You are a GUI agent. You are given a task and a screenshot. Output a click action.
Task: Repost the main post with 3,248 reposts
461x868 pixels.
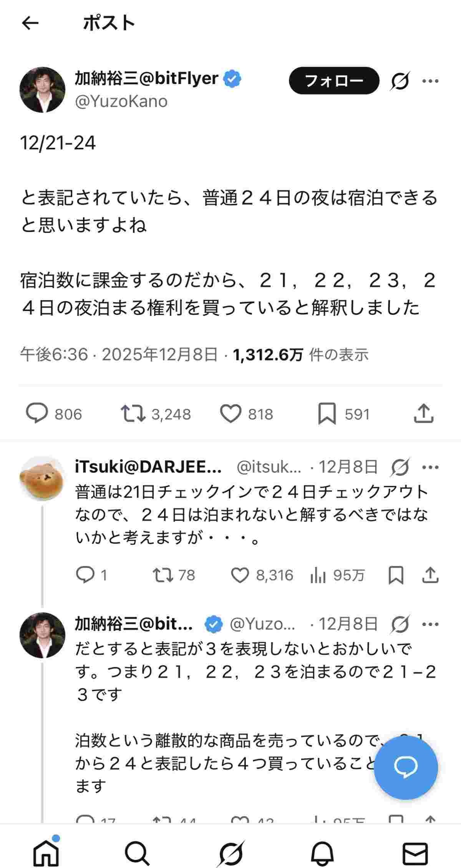pos(133,413)
